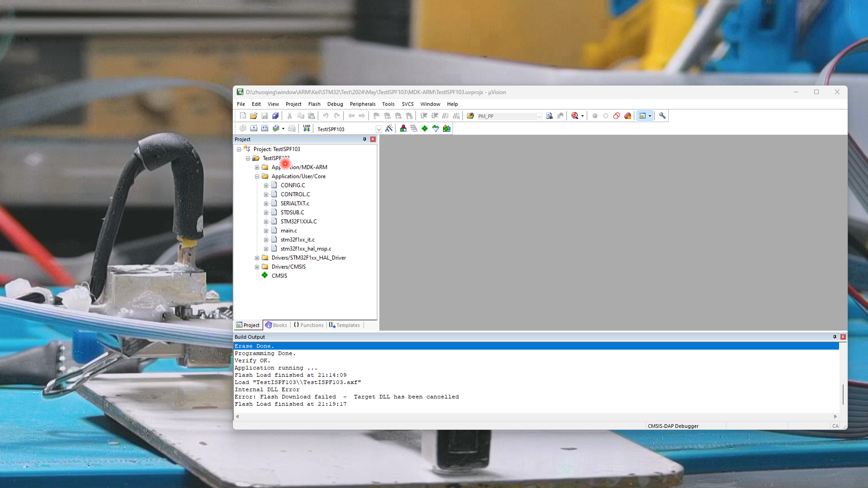Open Options for Target wand icon

pyautogui.click(x=389, y=129)
